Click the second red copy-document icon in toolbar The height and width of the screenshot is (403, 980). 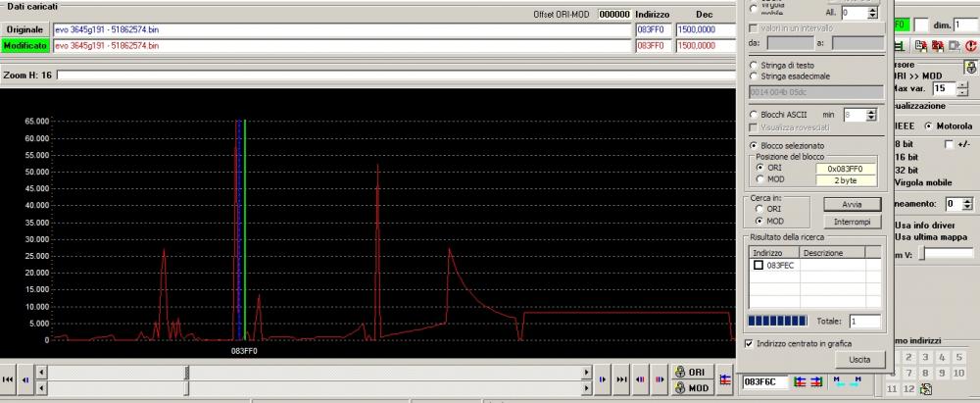938,46
